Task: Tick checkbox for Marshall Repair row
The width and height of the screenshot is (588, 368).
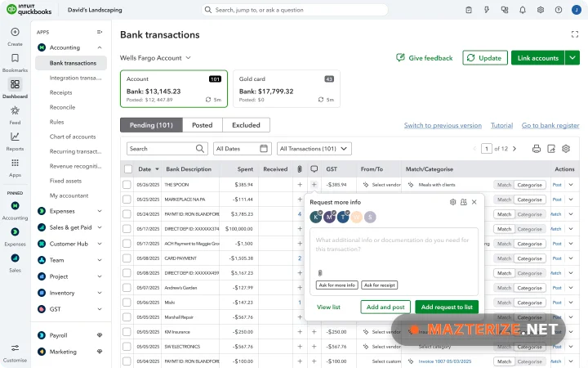Action: pyautogui.click(x=127, y=317)
